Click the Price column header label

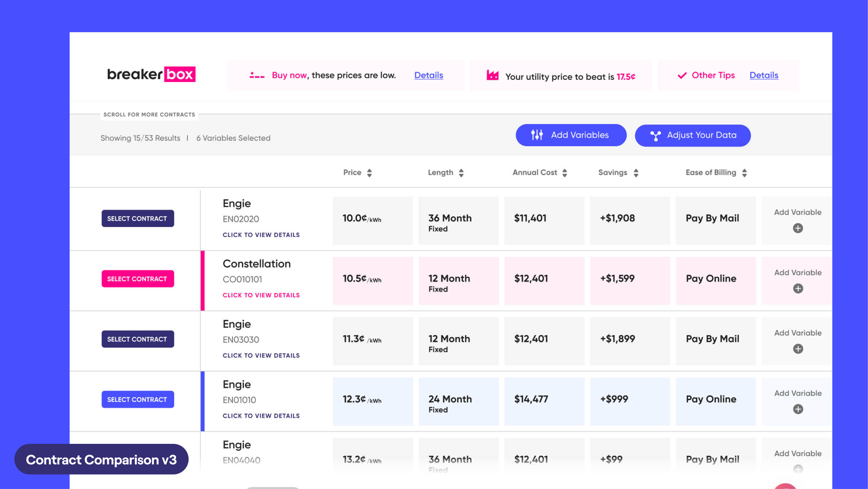[x=352, y=173]
